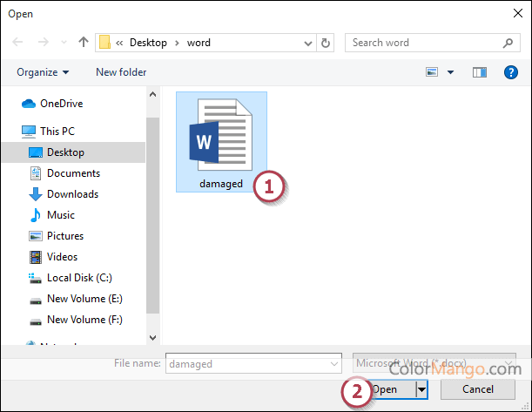532x412 pixels.
Task: Click the New folder button
Action: click(x=121, y=72)
